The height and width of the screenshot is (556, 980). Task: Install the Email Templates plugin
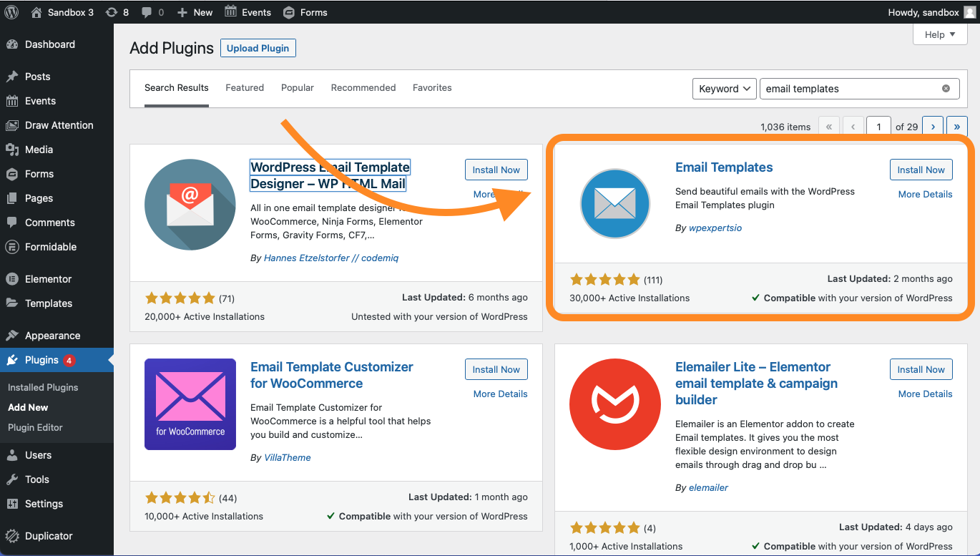(921, 170)
